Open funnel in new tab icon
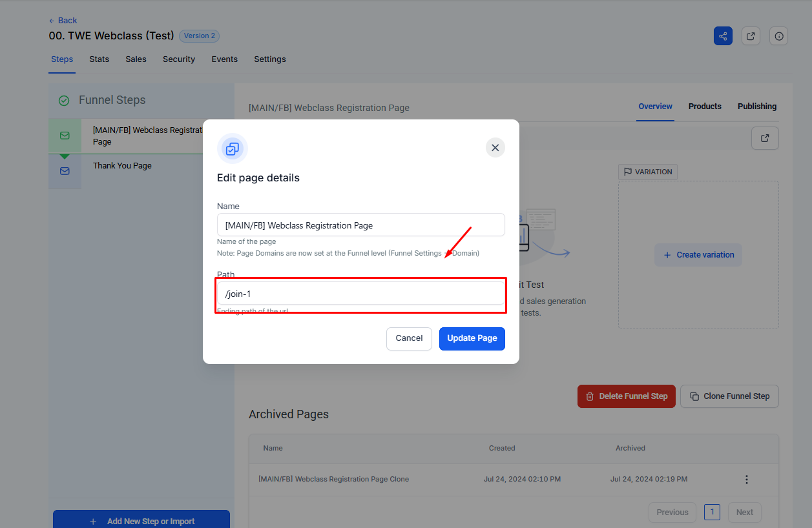 click(x=751, y=36)
